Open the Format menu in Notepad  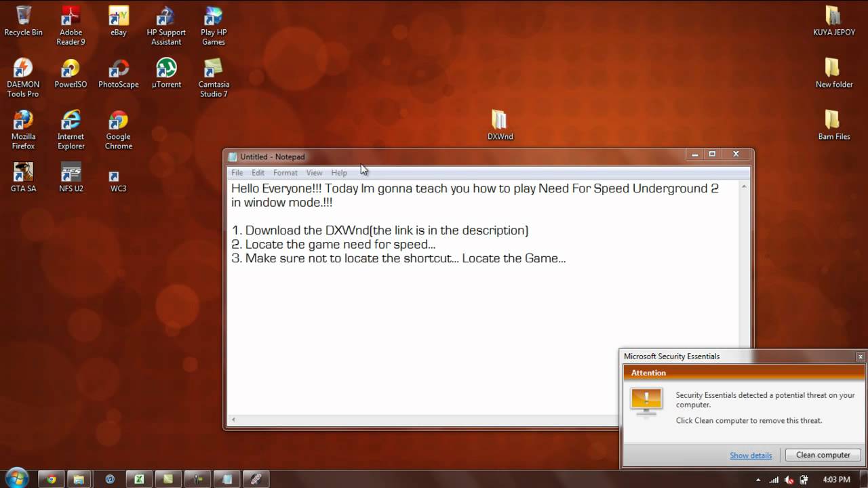point(285,173)
